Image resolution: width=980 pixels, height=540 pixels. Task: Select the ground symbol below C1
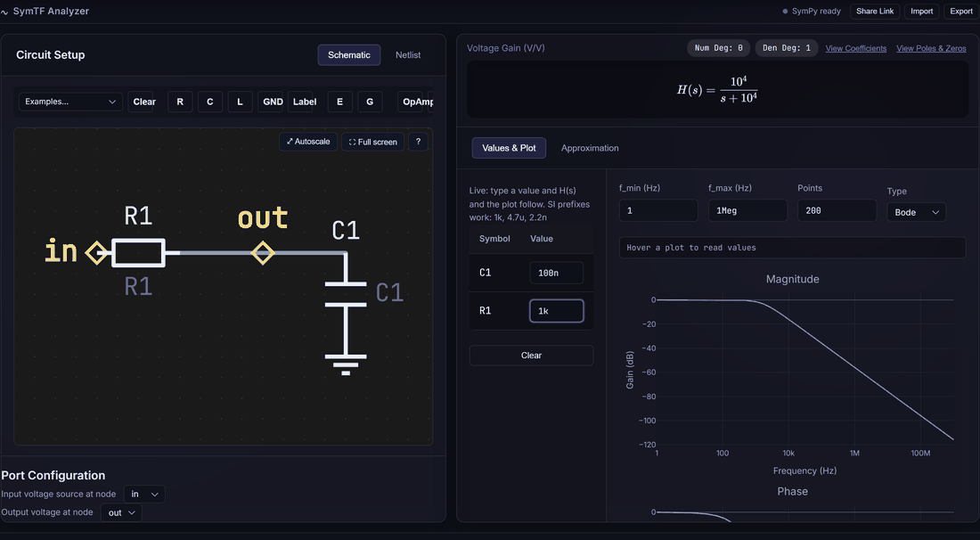(346, 365)
